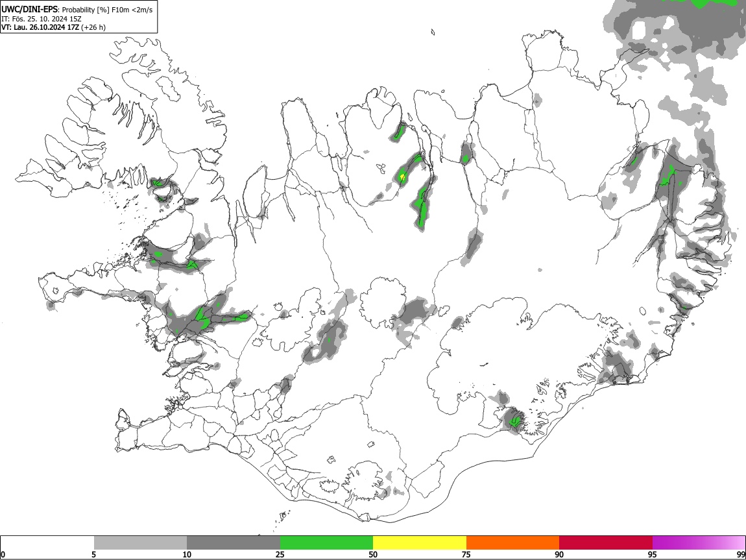This screenshot has width=746, height=560.
Task: Click the legend tick label '75'
Action: pyautogui.click(x=466, y=555)
